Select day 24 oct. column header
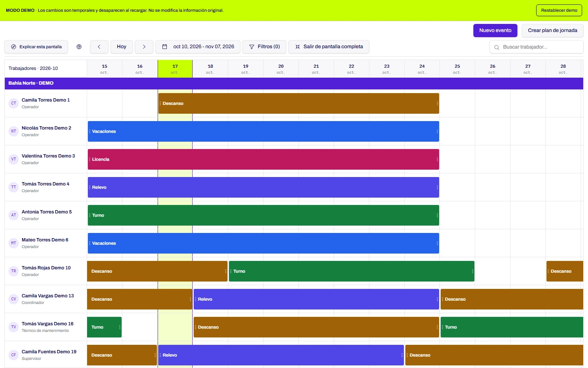This screenshot has height=368, width=588. (422, 69)
